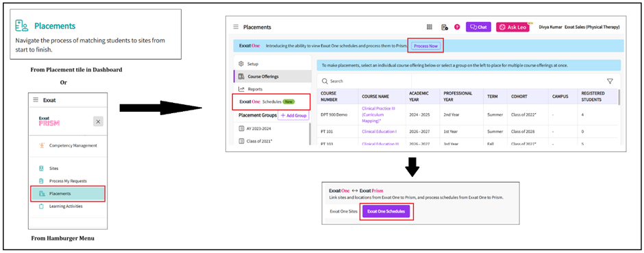Click the Setup gear icon
644x253 pixels.
[x=241, y=64]
